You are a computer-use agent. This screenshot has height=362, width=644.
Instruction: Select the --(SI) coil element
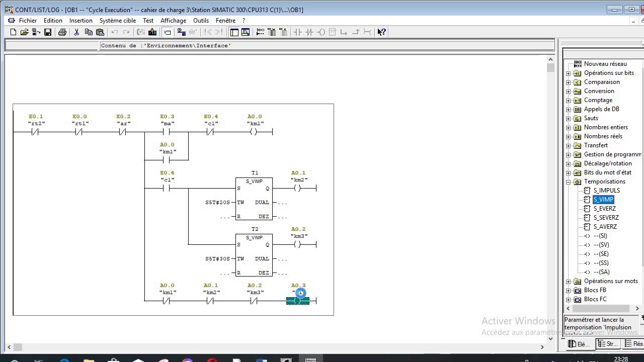(x=600, y=236)
